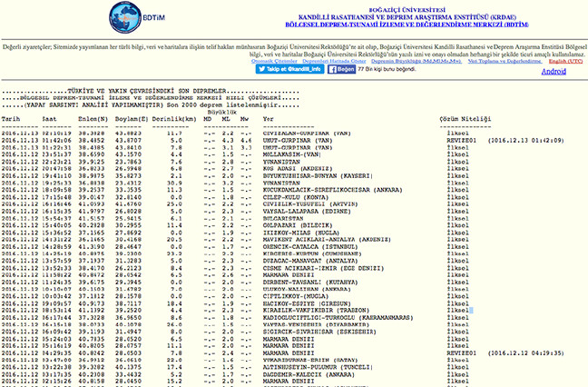Click the 'Yer' column header
The image size is (588, 387).
[x=268, y=119]
